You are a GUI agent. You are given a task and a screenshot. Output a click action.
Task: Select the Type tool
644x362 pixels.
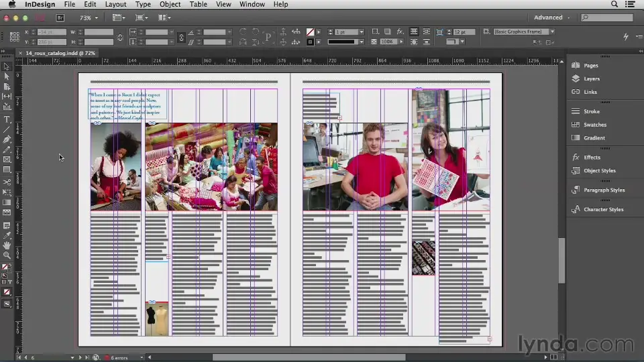point(7,119)
